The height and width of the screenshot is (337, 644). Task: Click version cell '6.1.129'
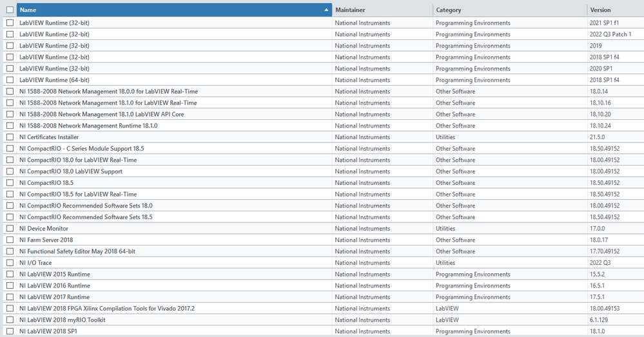coord(599,320)
